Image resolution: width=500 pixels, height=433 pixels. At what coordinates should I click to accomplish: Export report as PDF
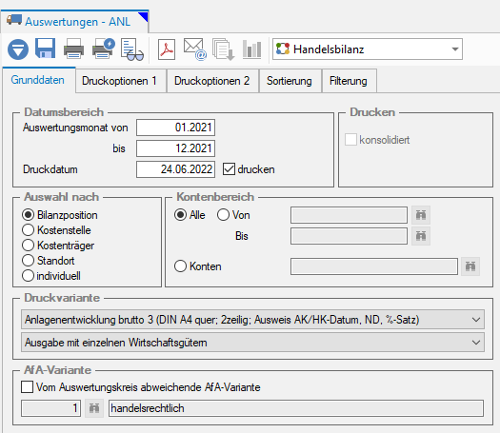click(166, 49)
